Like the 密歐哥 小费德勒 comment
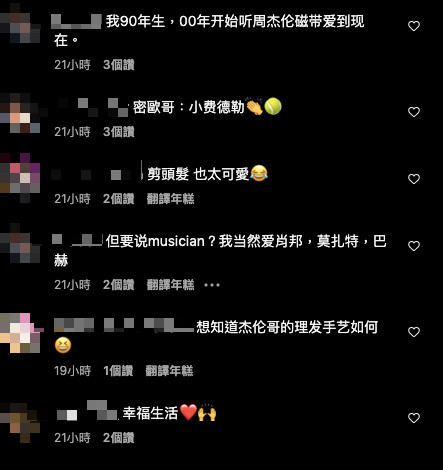 click(414, 112)
